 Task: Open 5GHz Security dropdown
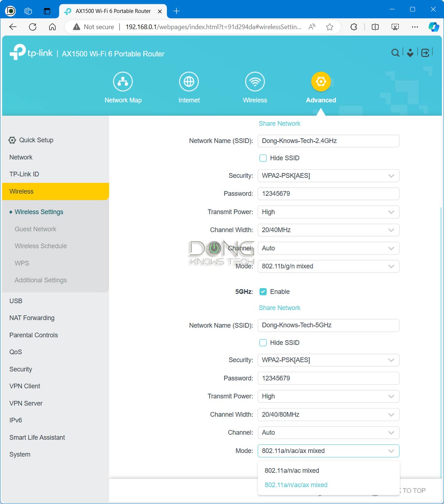pyautogui.click(x=329, y=360)
